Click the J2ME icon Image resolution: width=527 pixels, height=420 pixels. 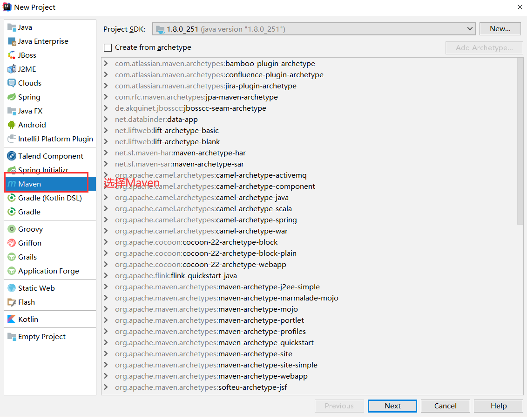tap(12, 69)
